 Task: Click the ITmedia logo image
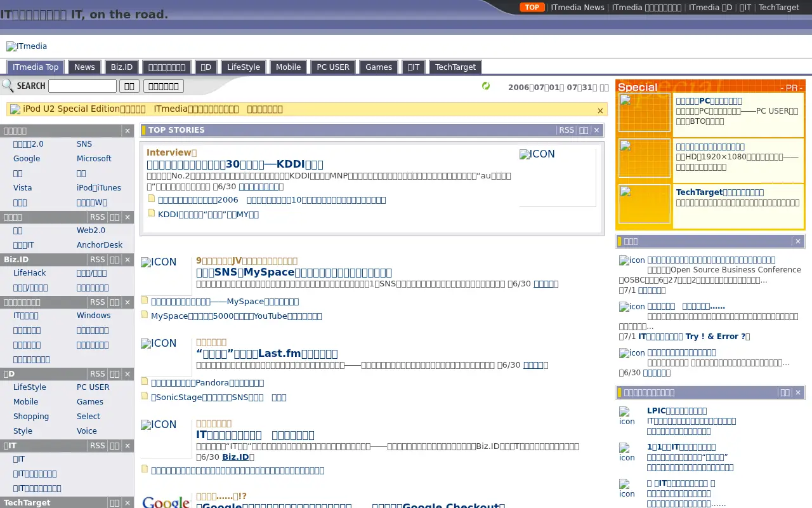(x=27, y=46)
